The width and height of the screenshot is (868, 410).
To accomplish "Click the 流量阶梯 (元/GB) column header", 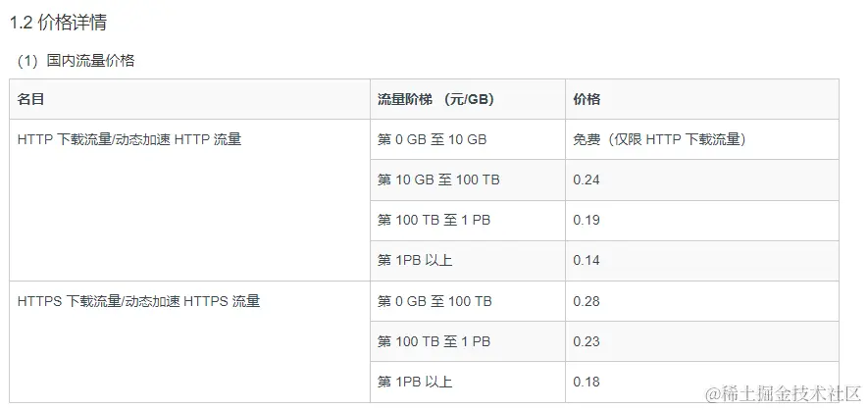I will (468, 99).
